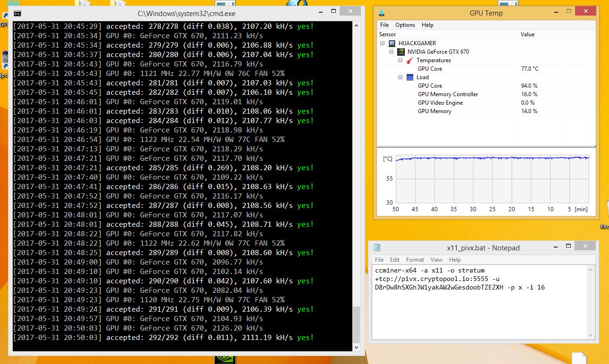Click the ccminer-x64 command text in Notepad
The image size is (609, 364).
(x=396, y=271)
